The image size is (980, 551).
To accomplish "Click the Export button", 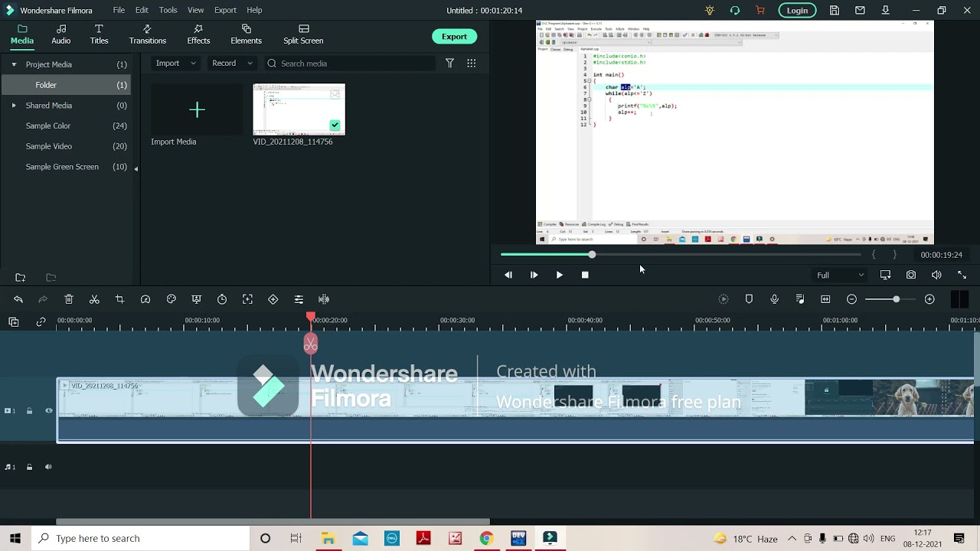I will [454, 37].
